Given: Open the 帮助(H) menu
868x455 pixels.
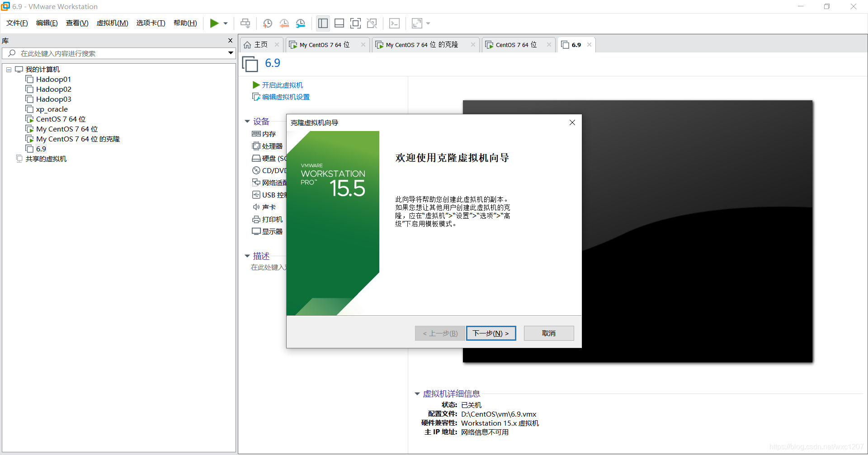Looking at the screenshot, I should tap(185, 23).
